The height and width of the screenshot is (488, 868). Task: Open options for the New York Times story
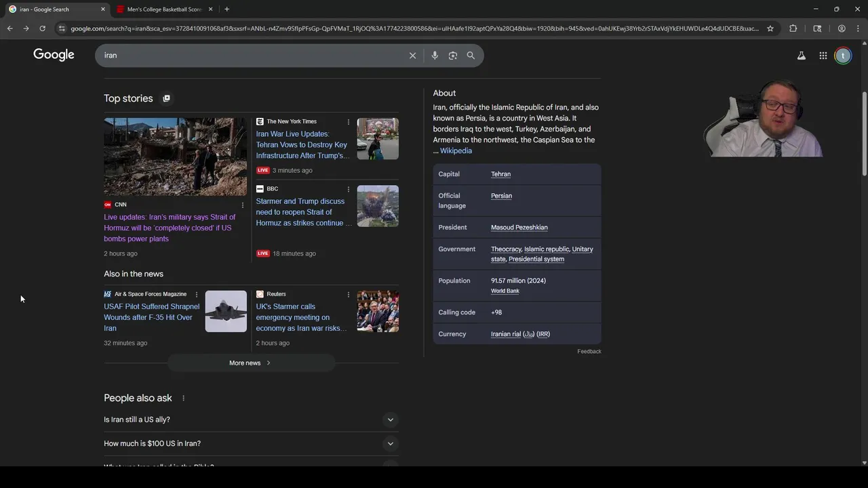click(x=349, y=122)
